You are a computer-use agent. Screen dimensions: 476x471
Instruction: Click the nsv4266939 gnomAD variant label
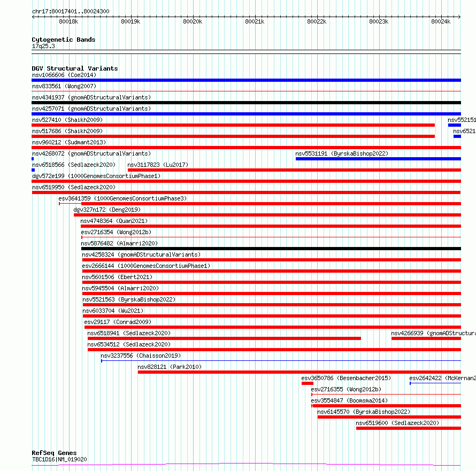(x=434, y=333)
